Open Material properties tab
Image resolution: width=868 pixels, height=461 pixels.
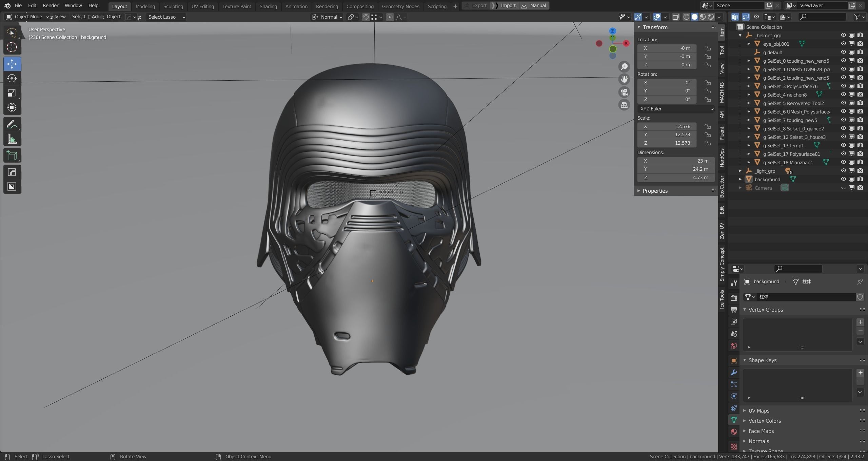[734, 432]
